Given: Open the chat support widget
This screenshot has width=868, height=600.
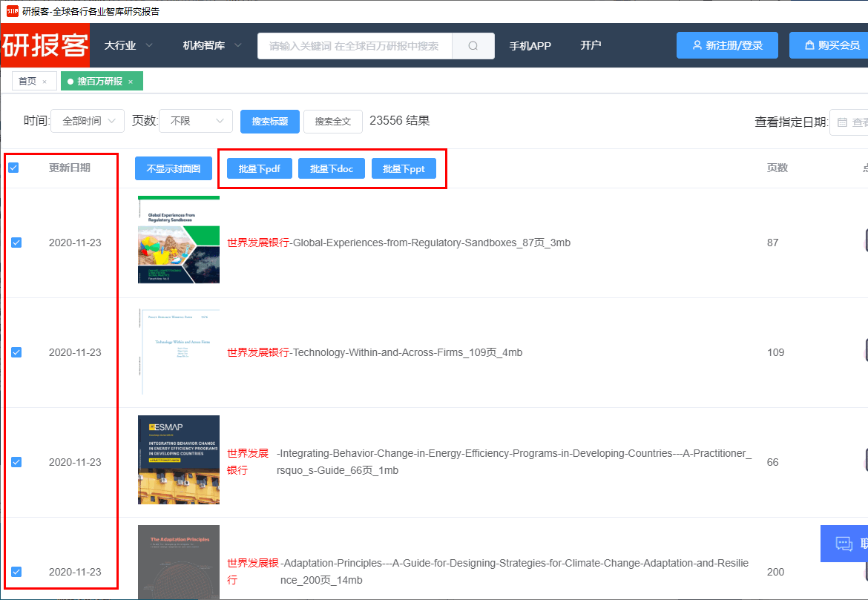Looking at the screenshot, I should pos(844,544).
